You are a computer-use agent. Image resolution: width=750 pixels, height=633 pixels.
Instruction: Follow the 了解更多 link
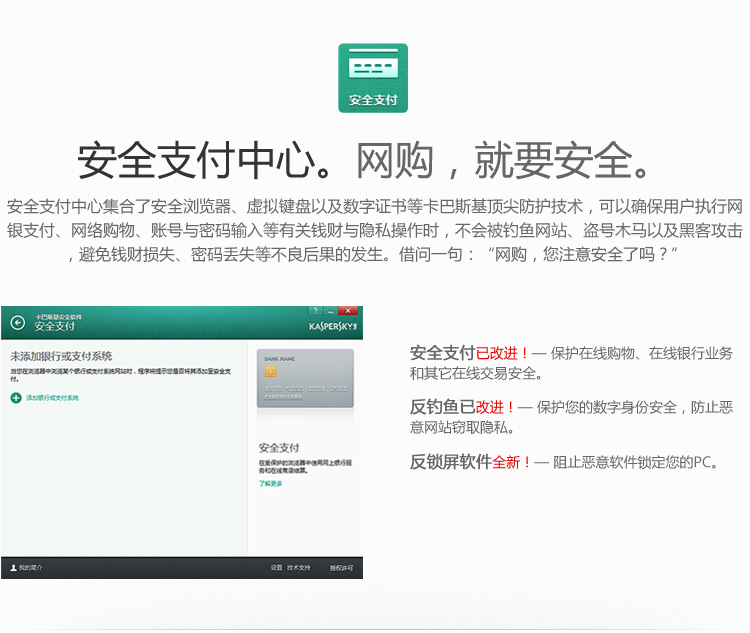(x=270, y=484)
